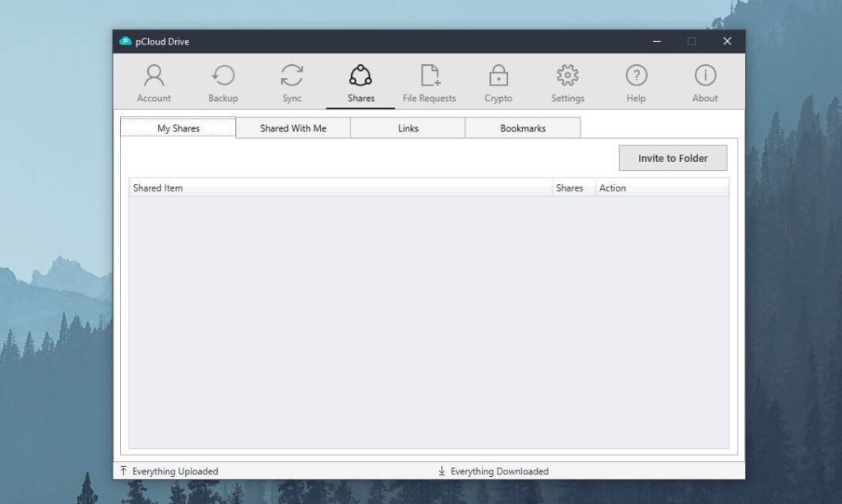Go to the Sync section
Image resolution: width=842 pixels, height=504 pixels.
pyautogui.click(x=292, y=83)
